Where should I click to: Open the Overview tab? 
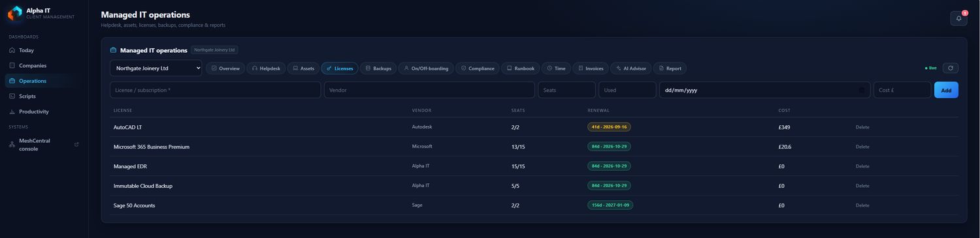coord(225,68)
